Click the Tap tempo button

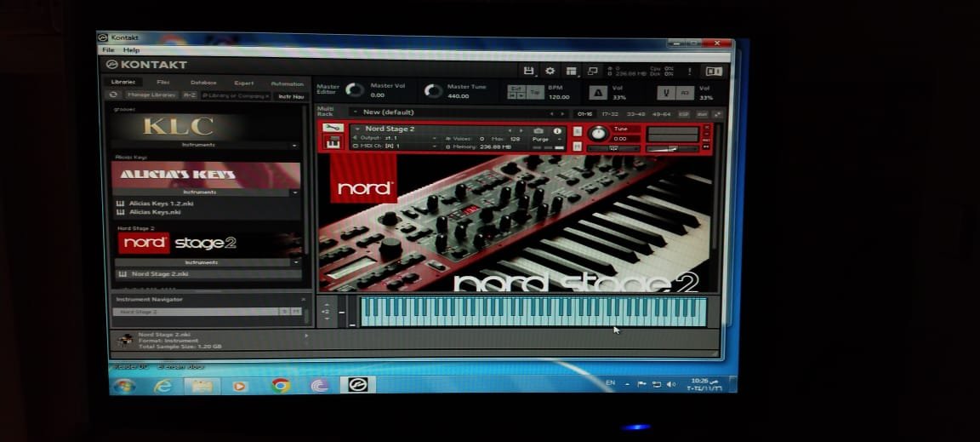[535, 92]
